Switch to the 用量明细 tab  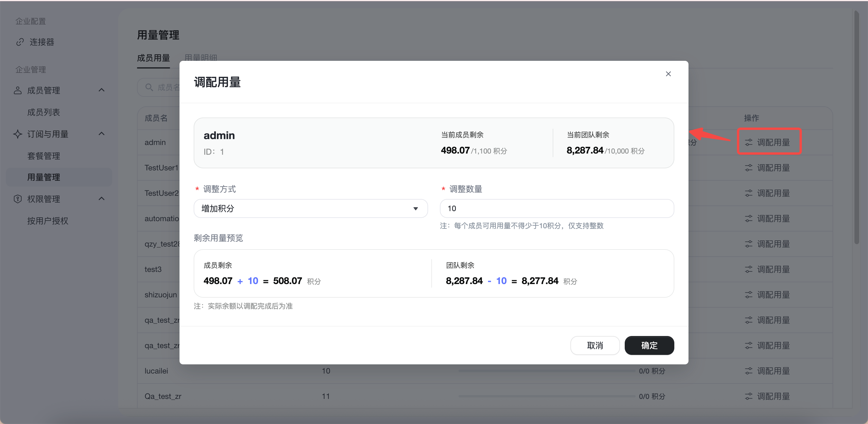200,57
